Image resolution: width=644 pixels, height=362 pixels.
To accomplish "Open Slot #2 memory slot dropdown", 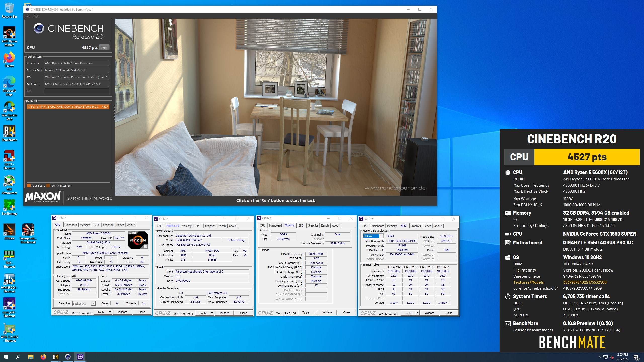I will coord(373,236).
